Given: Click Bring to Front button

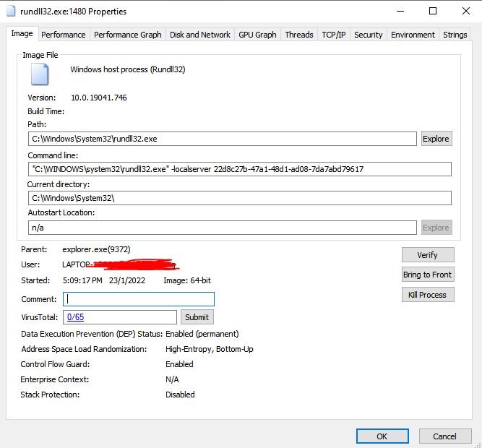Looking at the screenshot, I should point(428,275).
